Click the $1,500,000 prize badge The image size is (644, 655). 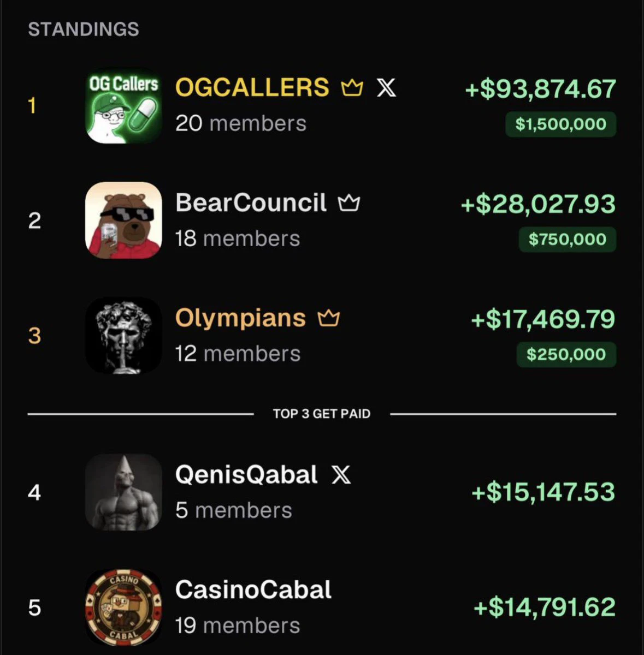[560, 124]
